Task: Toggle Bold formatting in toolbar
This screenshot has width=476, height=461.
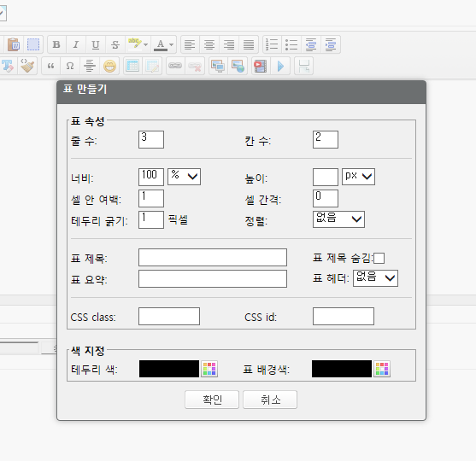Action: (56, 44)
